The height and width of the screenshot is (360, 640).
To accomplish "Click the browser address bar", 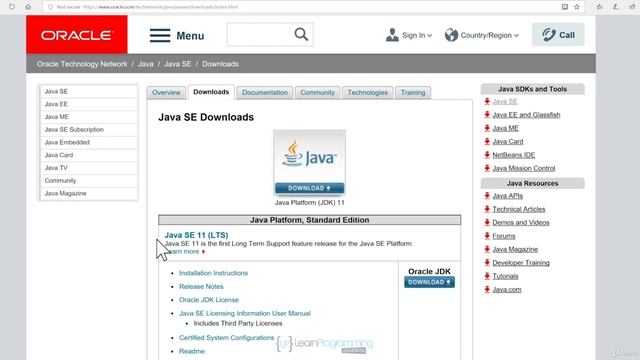I will [x=302, y=7].
